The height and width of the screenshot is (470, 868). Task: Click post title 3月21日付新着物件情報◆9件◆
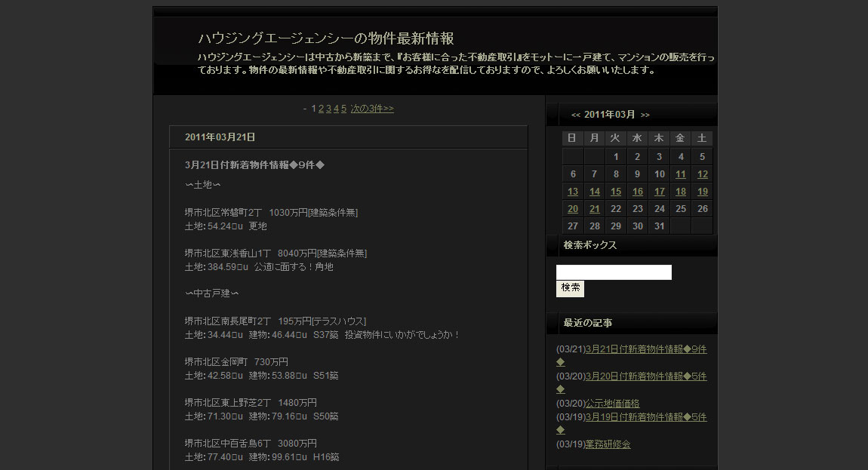tap(254, 165)
